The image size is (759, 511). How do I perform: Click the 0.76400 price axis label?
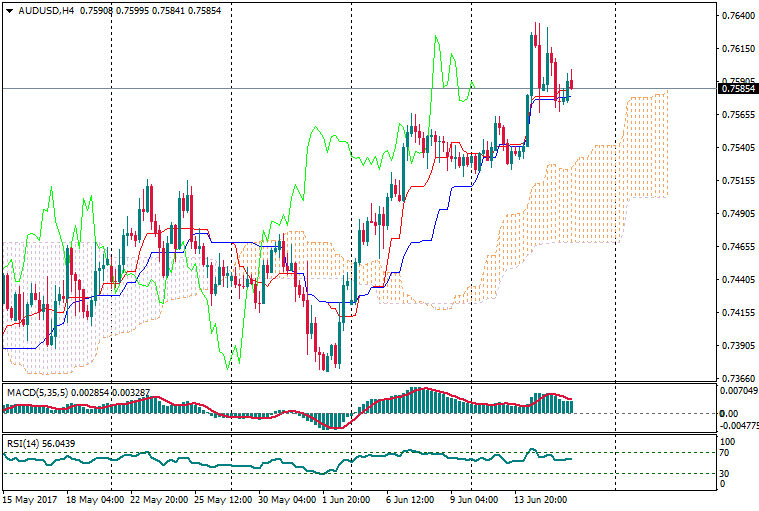pyautogui.click(x=737, y=16)
